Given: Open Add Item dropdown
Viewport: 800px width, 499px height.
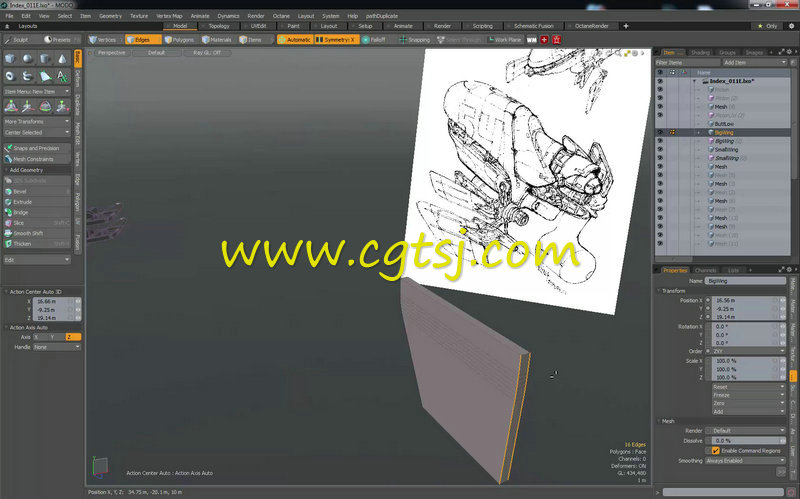Looking at the screenshot, I should click(755, 62).
